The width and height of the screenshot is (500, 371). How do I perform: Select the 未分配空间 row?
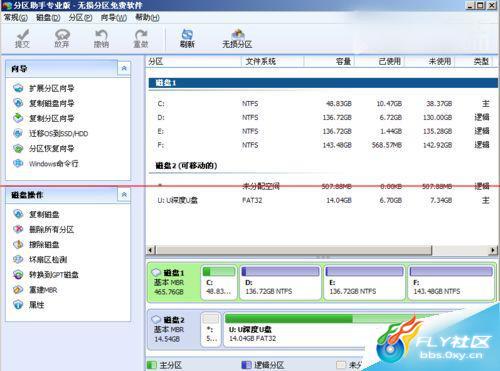pos(323,186)
